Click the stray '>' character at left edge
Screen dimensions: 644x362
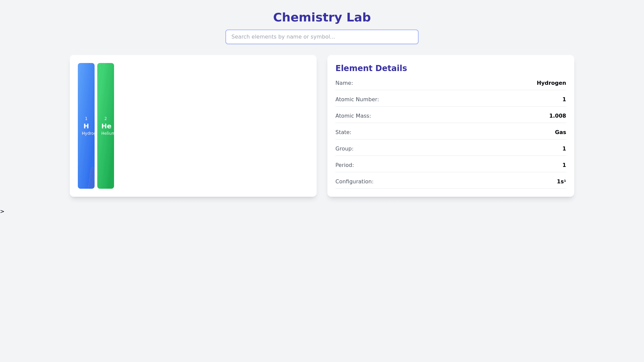point(2,212)
